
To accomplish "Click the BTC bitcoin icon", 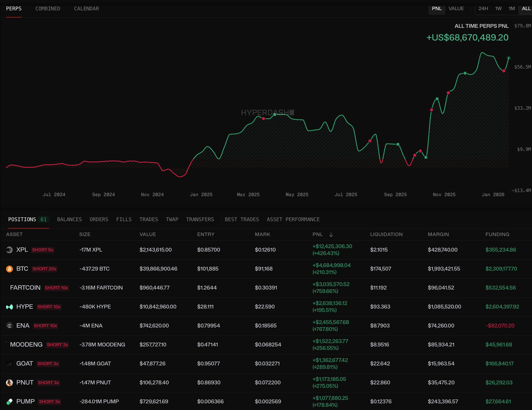I will [9, 269].
